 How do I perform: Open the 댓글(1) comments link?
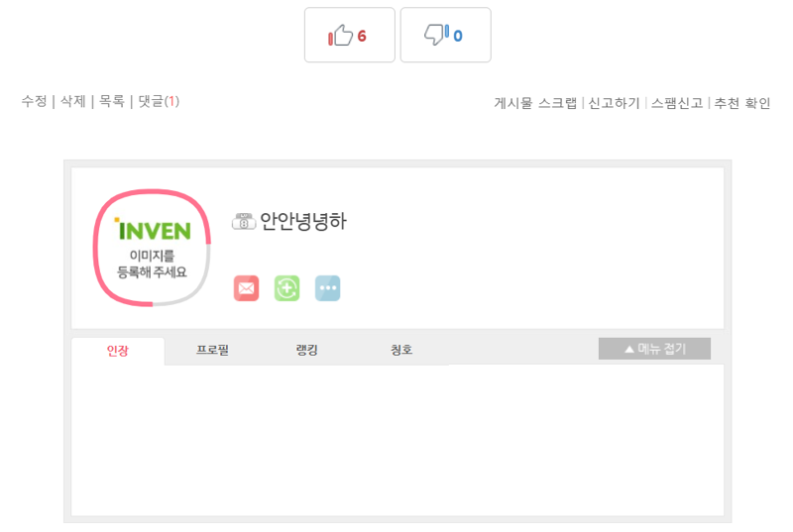(x=159, y=101)
